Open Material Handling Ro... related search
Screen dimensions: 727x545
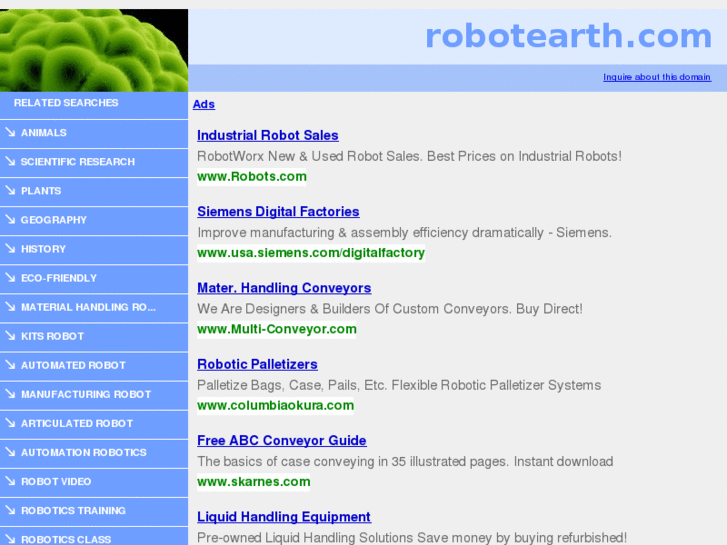click(x=89, y=307)
